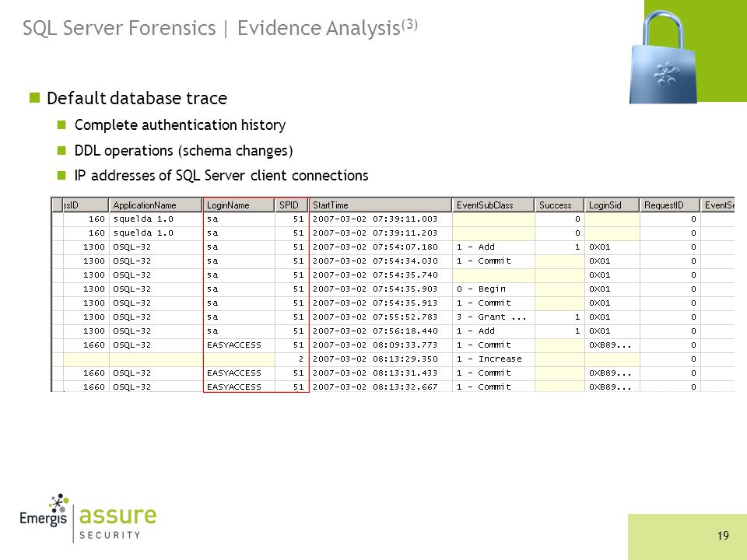Click '1 - Commit' in the 07:54:34.030 row
The image size is (747, 560).
pyautogui.click(x=493, y=261)
